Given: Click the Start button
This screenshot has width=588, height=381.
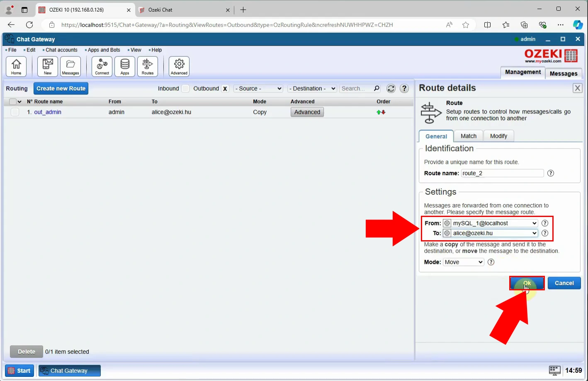Looking at the screenshot, I should [x=19, y=371].
